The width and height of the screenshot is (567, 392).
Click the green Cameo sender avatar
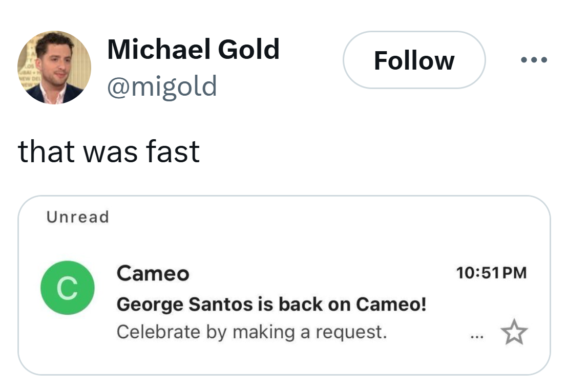pos(67,288)
